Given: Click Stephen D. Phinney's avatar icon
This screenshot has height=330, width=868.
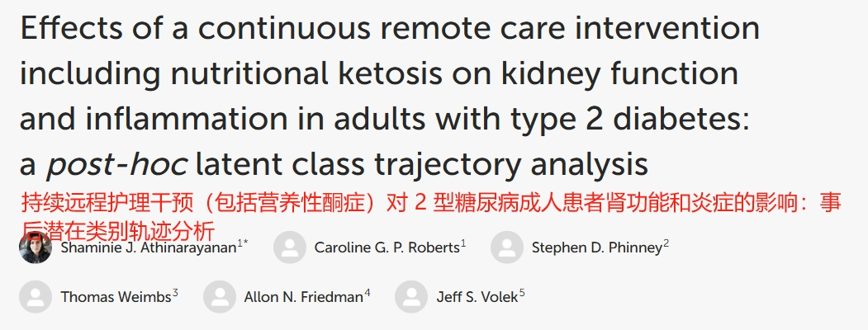Looking at the screenshot, I should pyautogui.click(x=506, y=247).
